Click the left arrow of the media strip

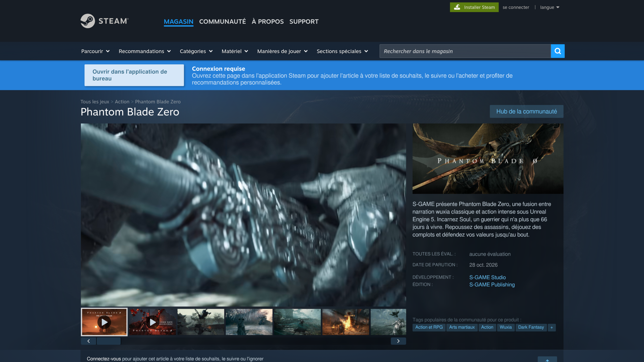pyautogui.click(x=88, y=341)
